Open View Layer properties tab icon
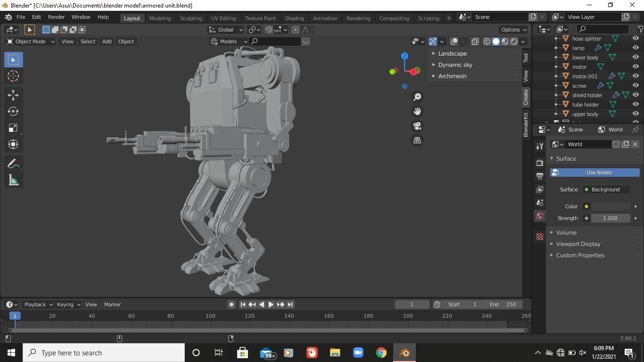Screen dimensions: 644x362 pyautogui.click(x=540, y=189)
